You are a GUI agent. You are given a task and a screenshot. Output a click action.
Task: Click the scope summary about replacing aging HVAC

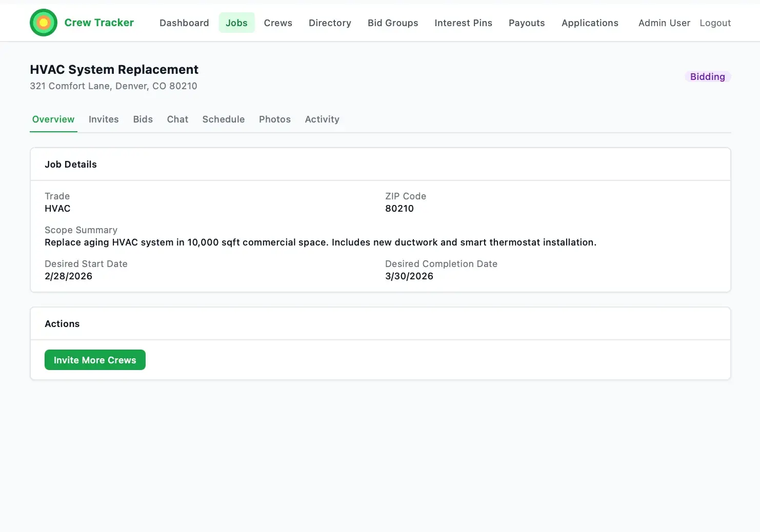(x=321, y=242)
